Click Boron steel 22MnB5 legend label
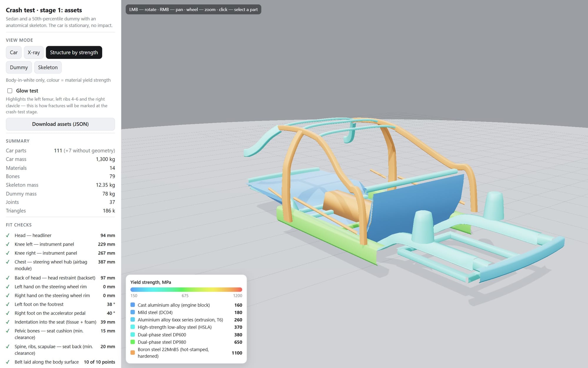 pos(173,353)
